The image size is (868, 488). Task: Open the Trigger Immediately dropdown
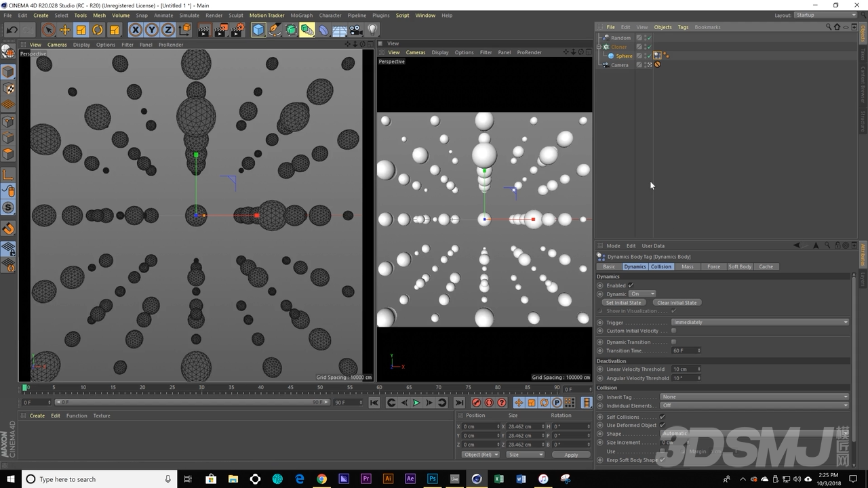coord(760,322)
